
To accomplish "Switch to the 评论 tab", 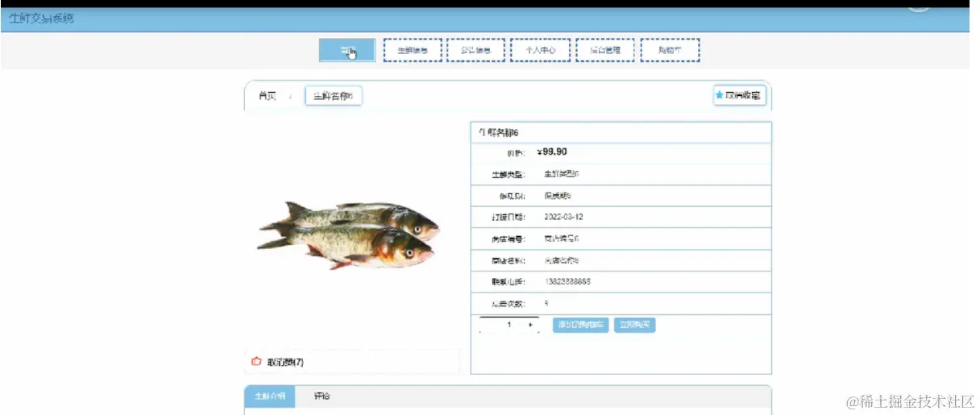I will [322, 396].
